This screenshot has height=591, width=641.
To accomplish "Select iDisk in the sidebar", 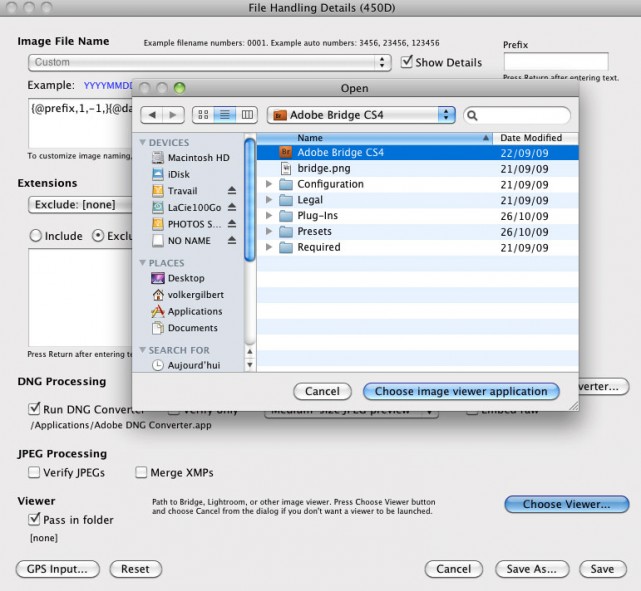I will tap(171, 175).
